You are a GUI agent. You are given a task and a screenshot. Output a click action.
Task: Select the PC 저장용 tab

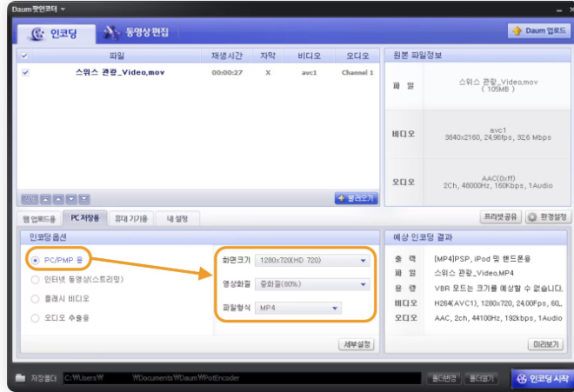tap(85, 218)
